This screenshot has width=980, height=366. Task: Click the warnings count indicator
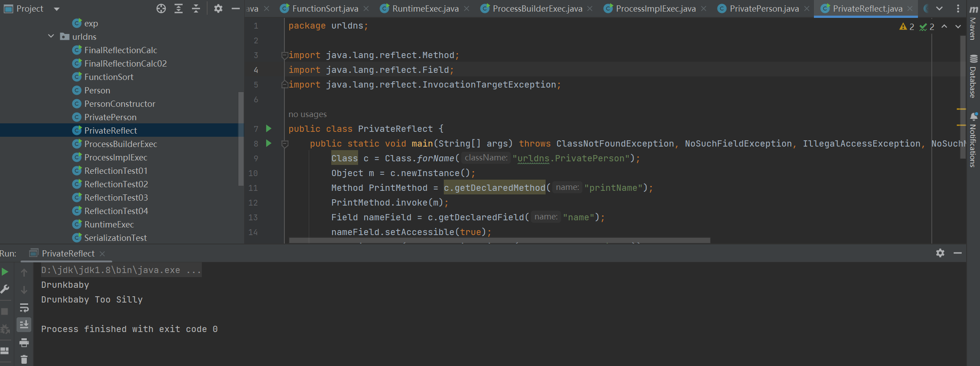[x=907, y=27]
